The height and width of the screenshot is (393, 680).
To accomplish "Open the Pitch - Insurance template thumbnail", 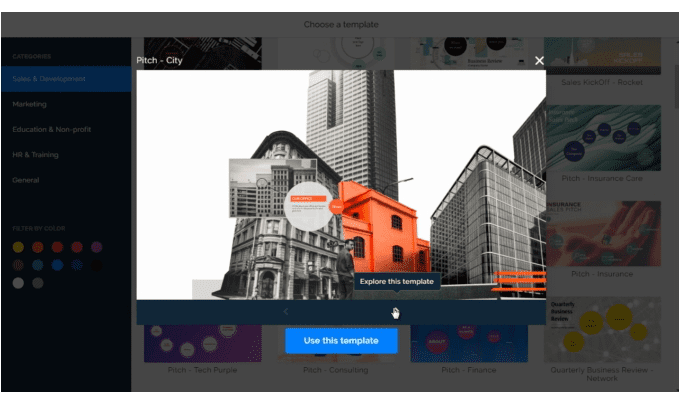I will (603, 233).
